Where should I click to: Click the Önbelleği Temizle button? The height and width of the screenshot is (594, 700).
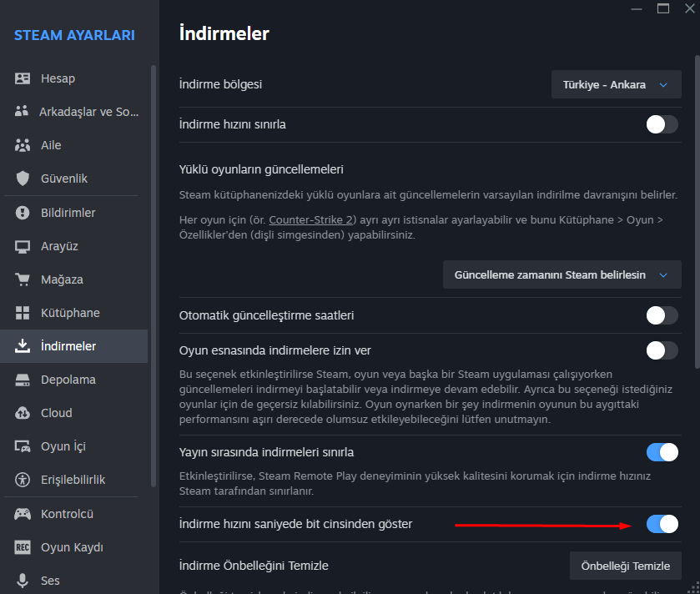(x=625, y=566)
